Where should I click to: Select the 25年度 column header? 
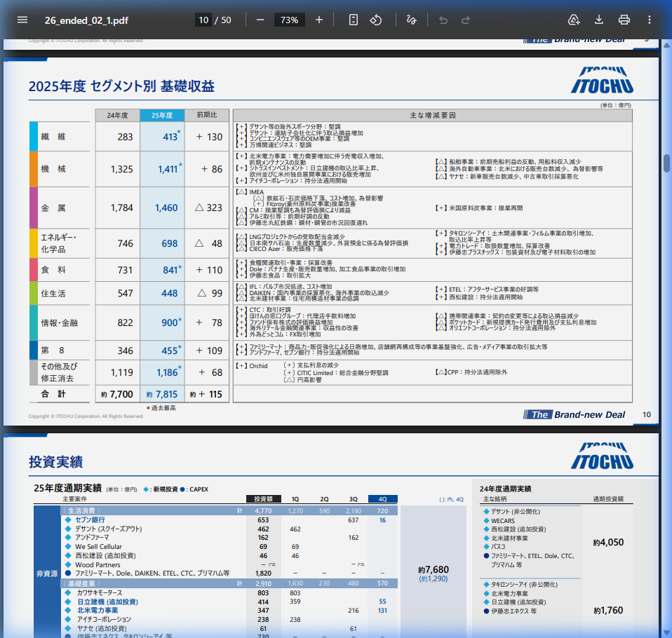[x=162, y=115]
